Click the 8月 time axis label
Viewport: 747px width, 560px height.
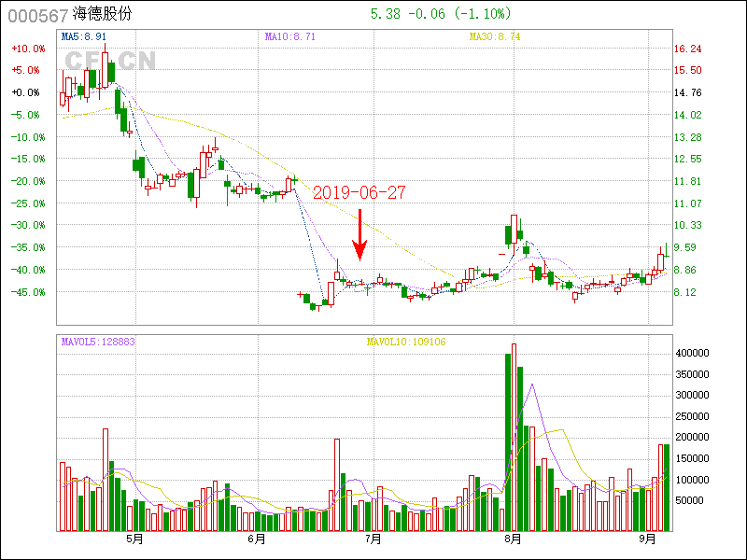(x=513, y=539)
